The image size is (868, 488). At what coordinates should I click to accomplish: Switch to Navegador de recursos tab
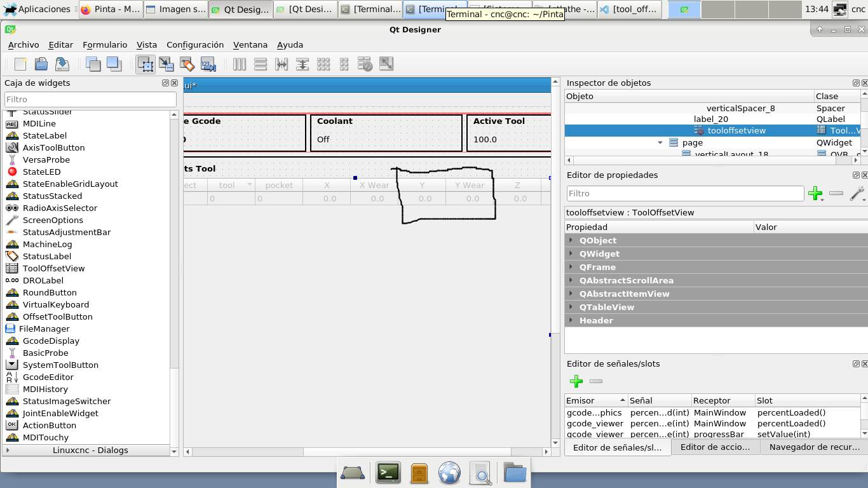[814, 447]
